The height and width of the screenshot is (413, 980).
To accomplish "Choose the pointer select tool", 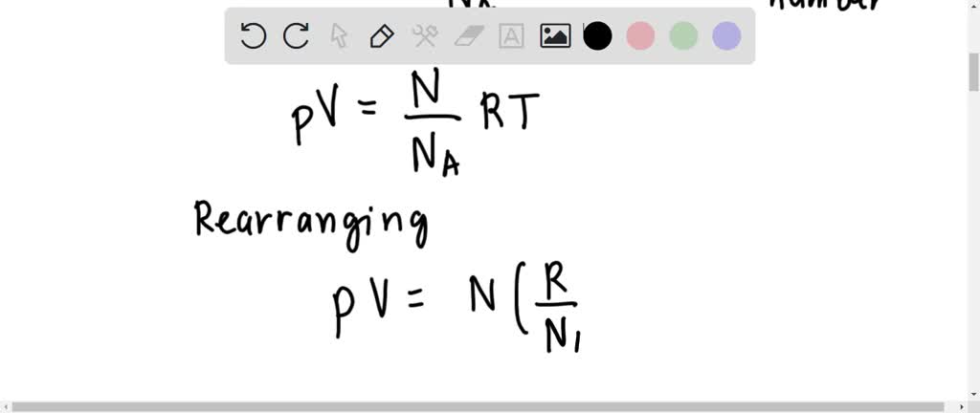I will click(339, 36).
